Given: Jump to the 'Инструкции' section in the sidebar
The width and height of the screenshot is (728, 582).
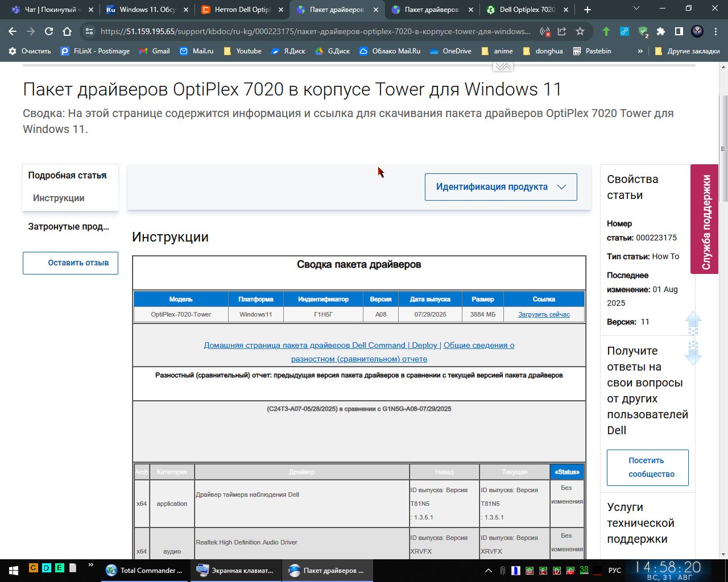Looking at the screenshot, I should point(59,198).
